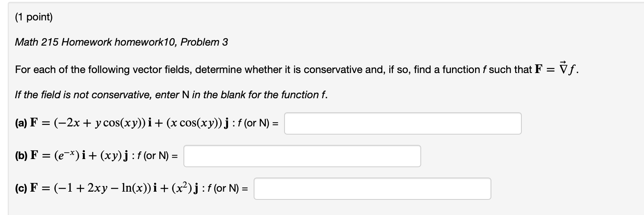Click the answer field for part (b)
Viewport: 644px width, 215px height.
302,156
